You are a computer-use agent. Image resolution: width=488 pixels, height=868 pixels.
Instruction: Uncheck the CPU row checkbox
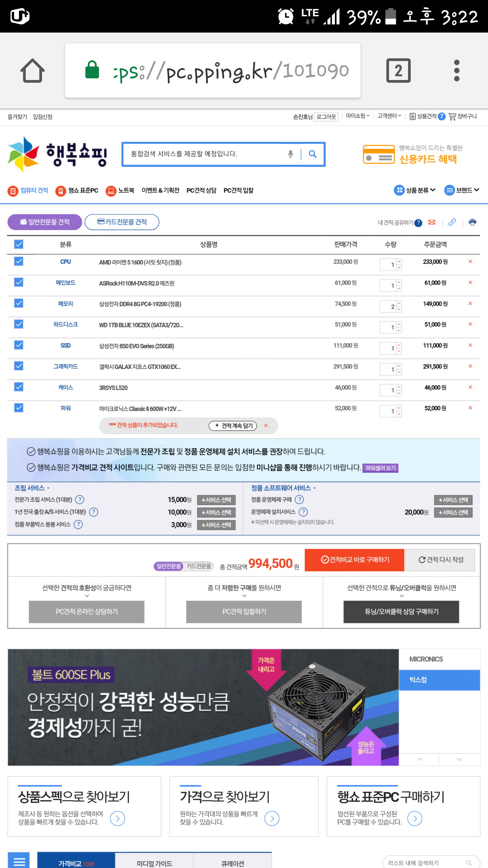19,261
